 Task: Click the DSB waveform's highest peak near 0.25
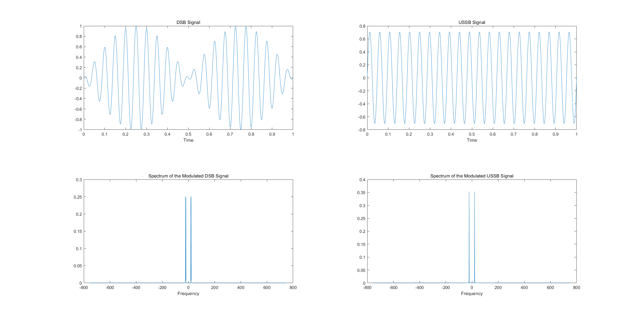[136, 27]
